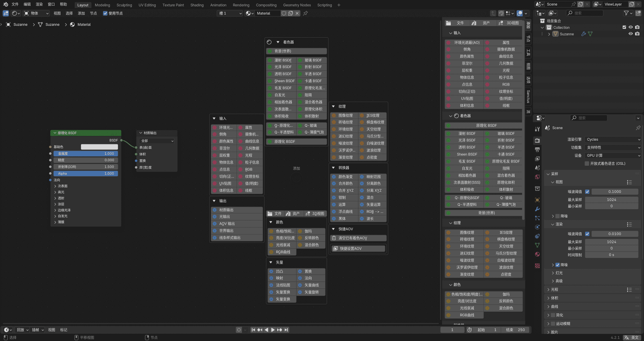Open the 节点 menu in the node editor header

click(93, 13)
